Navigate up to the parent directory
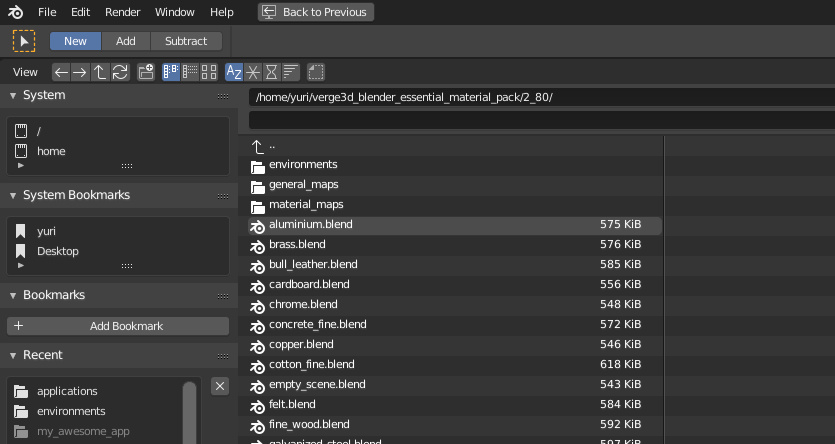 click(x=100, y=72)
